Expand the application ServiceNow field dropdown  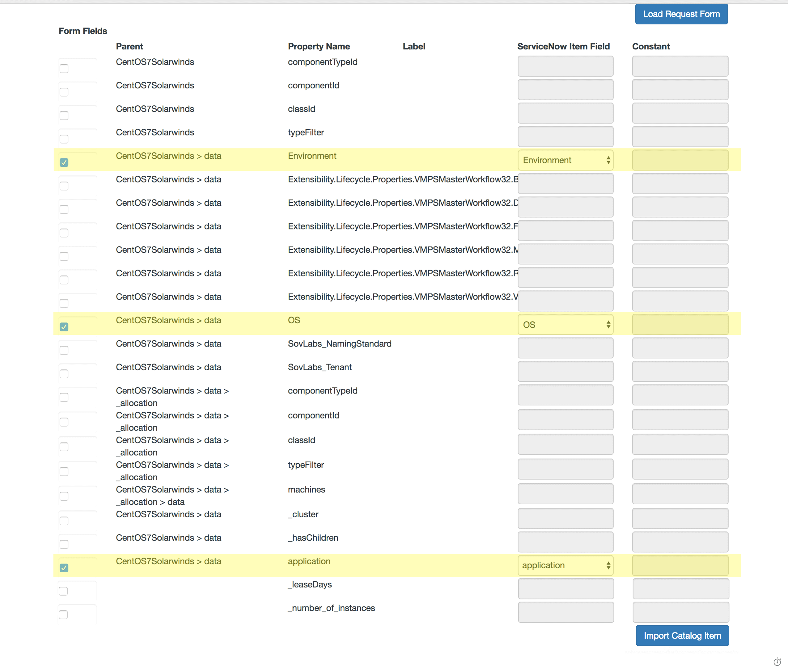click(565, 565)
